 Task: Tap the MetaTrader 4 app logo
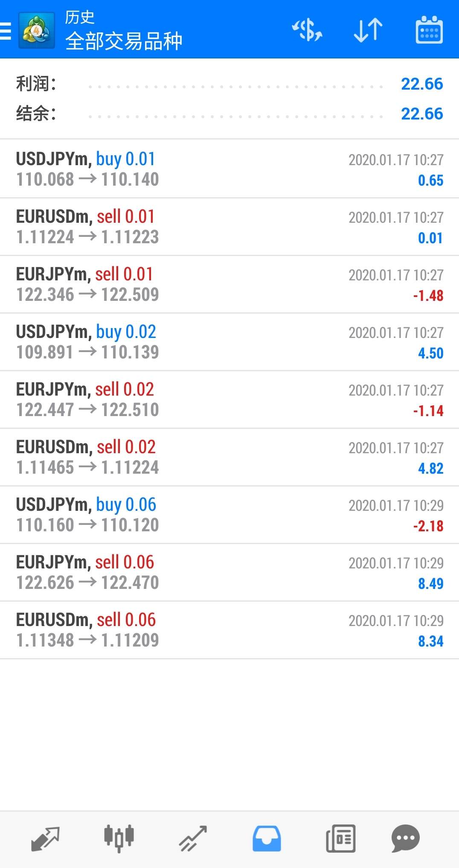coord(37,31)
